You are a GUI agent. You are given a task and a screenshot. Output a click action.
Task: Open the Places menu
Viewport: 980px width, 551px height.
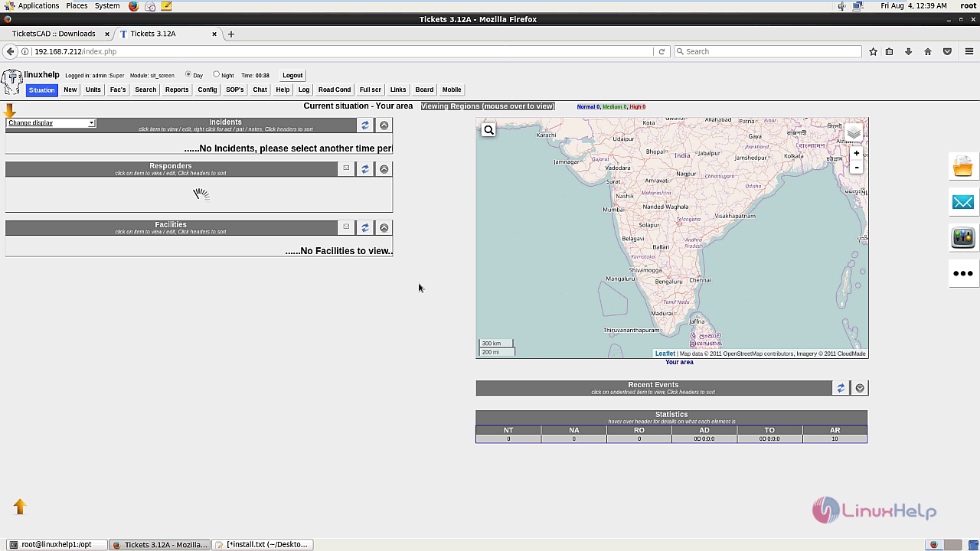[77, 5]
